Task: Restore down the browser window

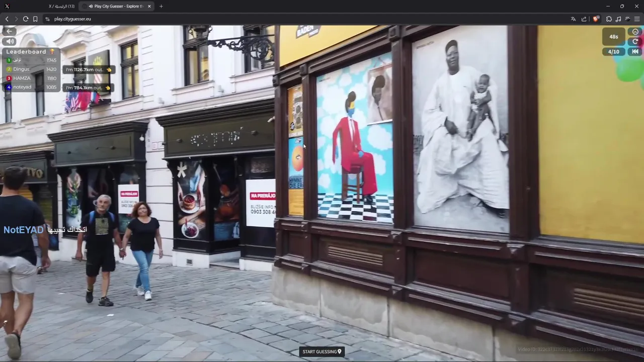Action: (622, 6)
